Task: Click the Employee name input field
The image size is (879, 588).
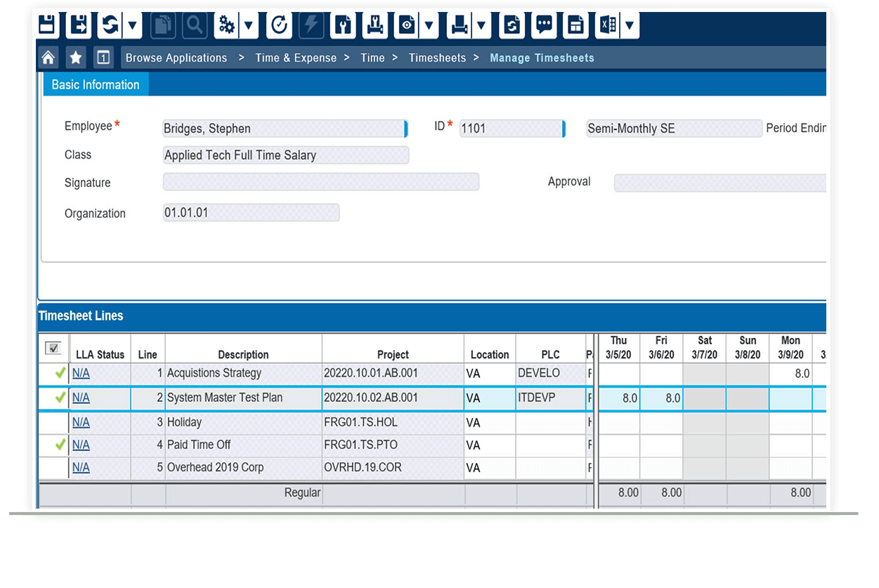Action: (281, 128)
